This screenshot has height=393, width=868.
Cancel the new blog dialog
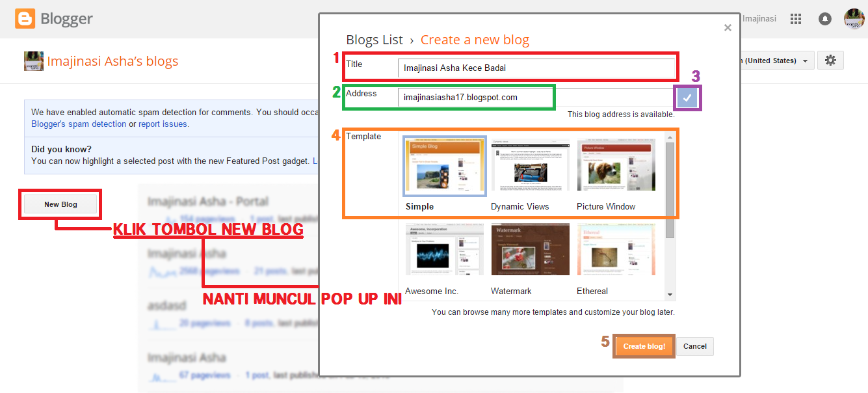[x=694, y=346]
